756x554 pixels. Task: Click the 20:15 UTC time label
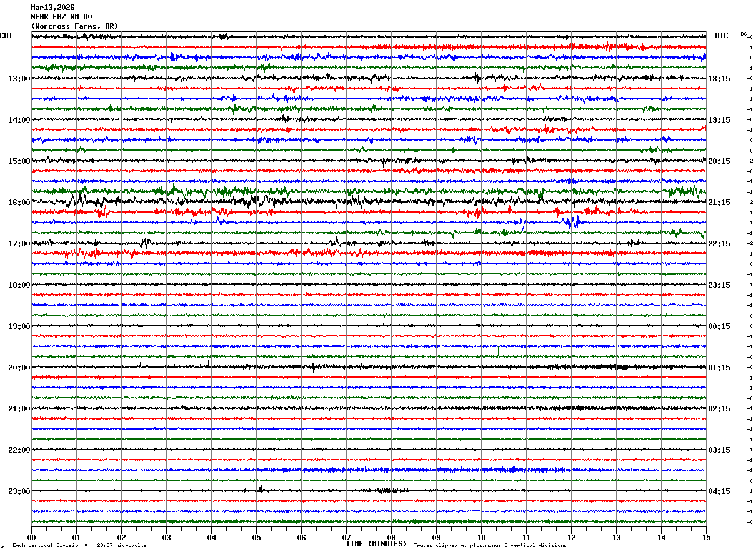point(719,161)
